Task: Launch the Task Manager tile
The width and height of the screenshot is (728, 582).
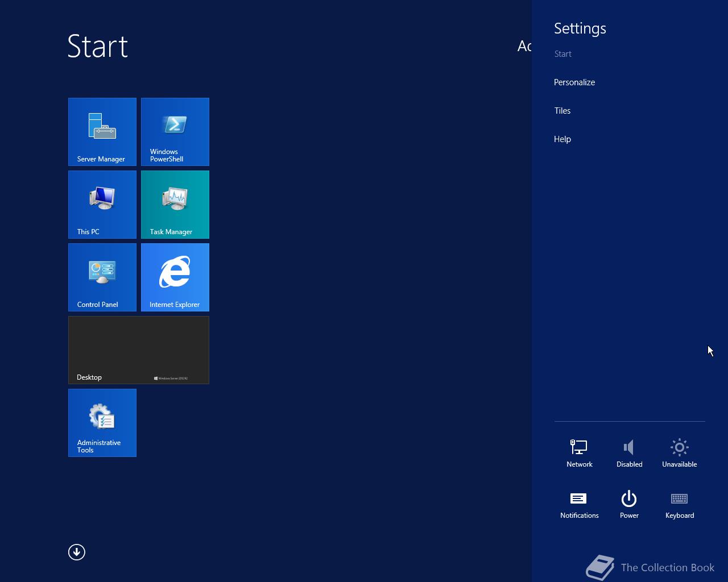Action: pos(175,205)
